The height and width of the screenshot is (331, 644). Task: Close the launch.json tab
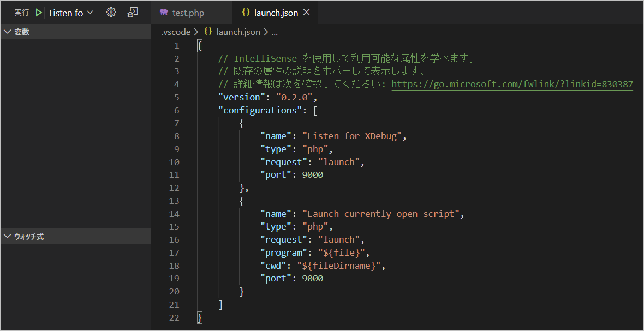pos(306,11)
